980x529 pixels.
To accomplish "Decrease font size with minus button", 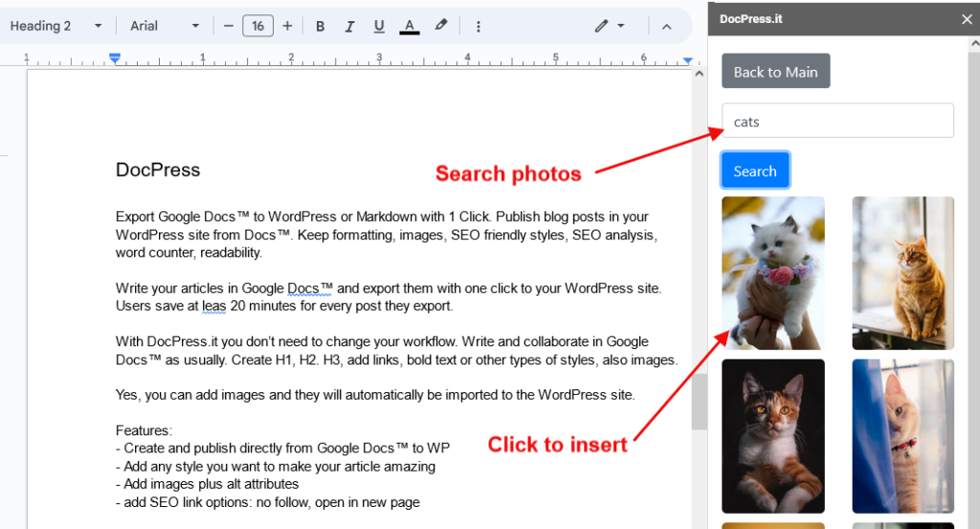I will tap(228, 26).
